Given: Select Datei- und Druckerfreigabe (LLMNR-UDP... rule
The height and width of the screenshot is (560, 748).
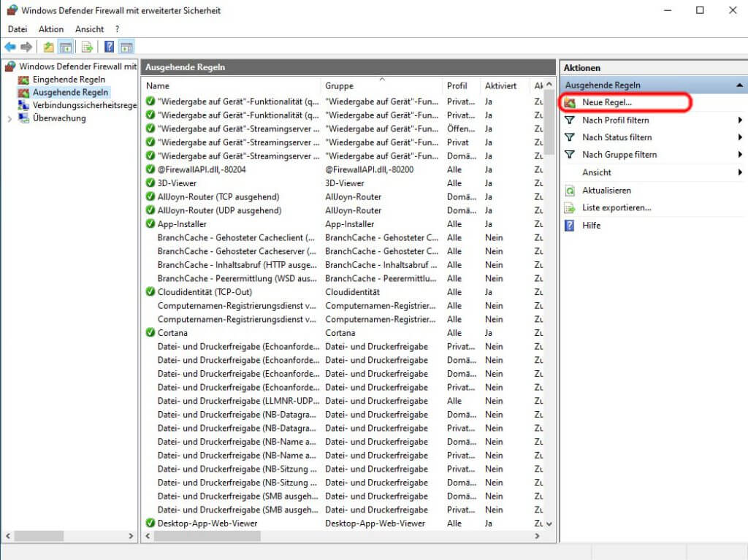Looking at the screenshot, I should (x=239, y=401).
